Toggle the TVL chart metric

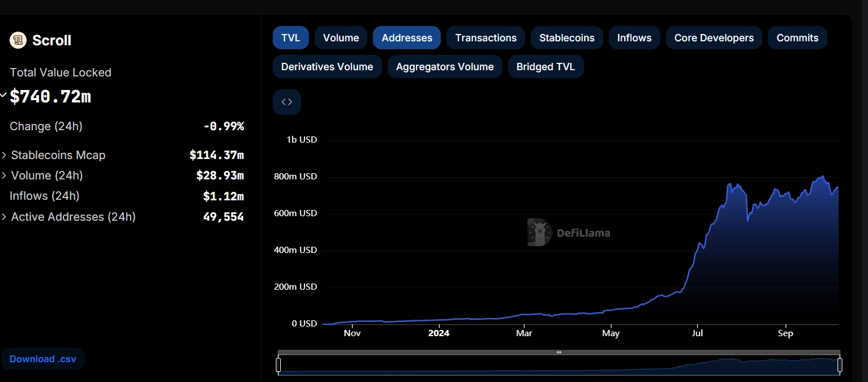(291, 38)
